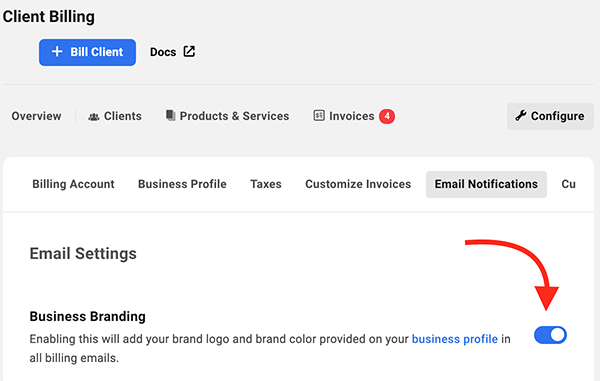The image size is (600, 381).
Task: Open the Invoices tab
Action: [x=354, y=116]
